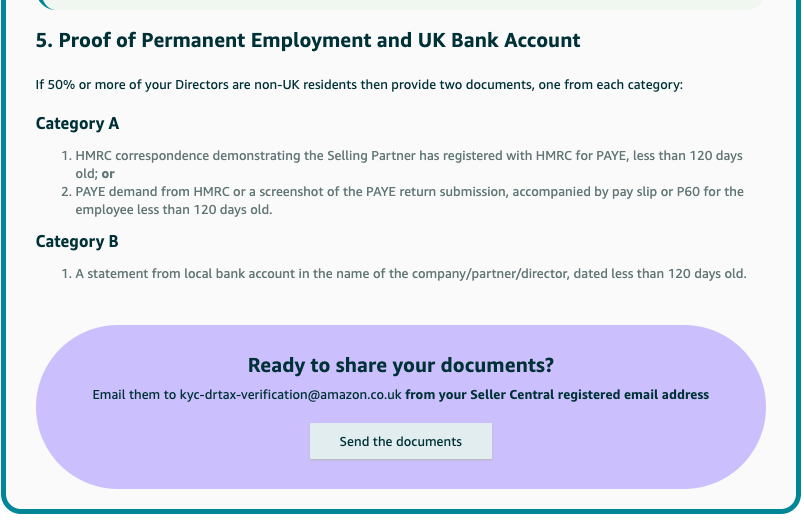The height and width of the screenshot is (527, 804).
Task: Click the P60 pay slip mention line
Action: coord(409,192)
